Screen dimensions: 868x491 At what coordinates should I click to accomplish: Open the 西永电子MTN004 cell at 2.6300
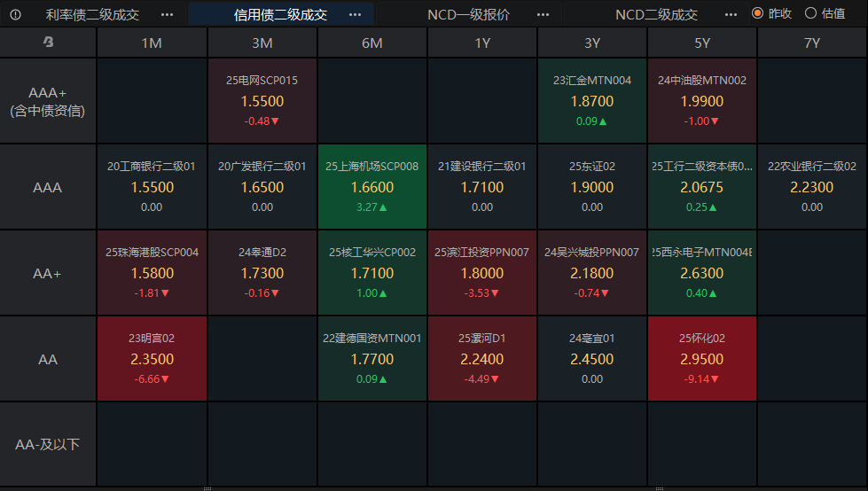(x=702, y=273)
